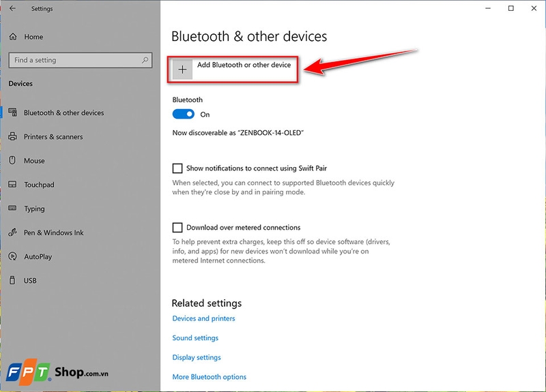Click the Pen & Windows Ink icon
This screenshot has width=546, height=392.
click(x=12, y=232)
